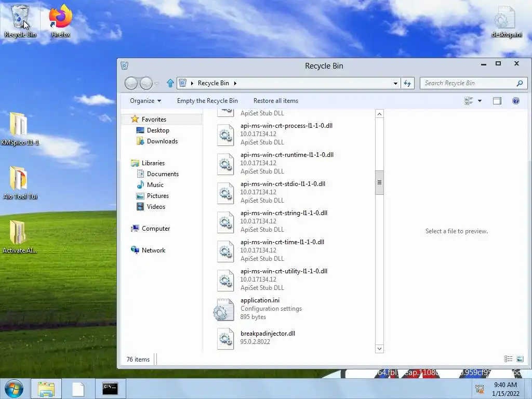Expand the arrow before Recycle Bin in the address bar

pyautogui.click(x=192, y=83)
